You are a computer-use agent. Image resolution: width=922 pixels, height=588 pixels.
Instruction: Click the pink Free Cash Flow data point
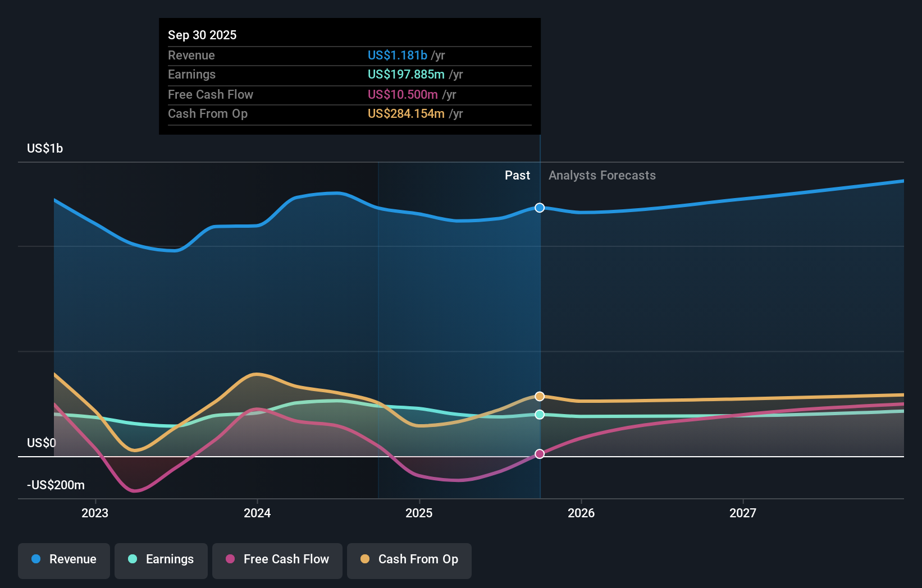point(540,454)
